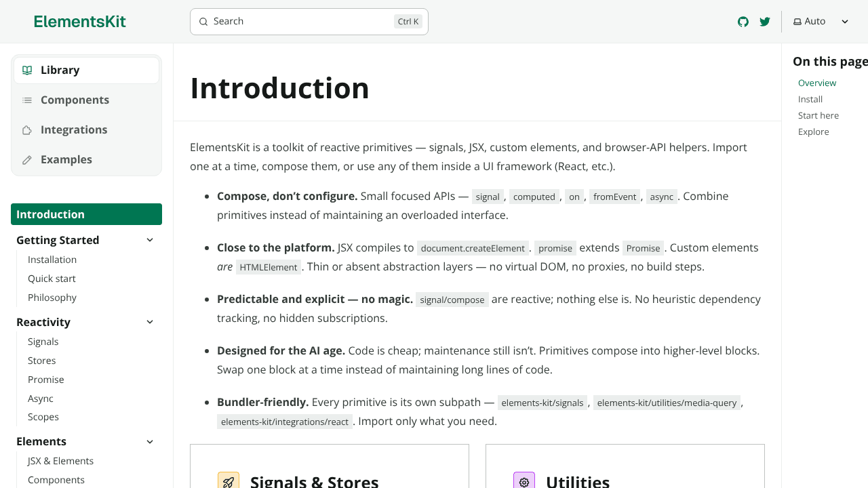Click the search magnifier icon

tap(203, 22)
